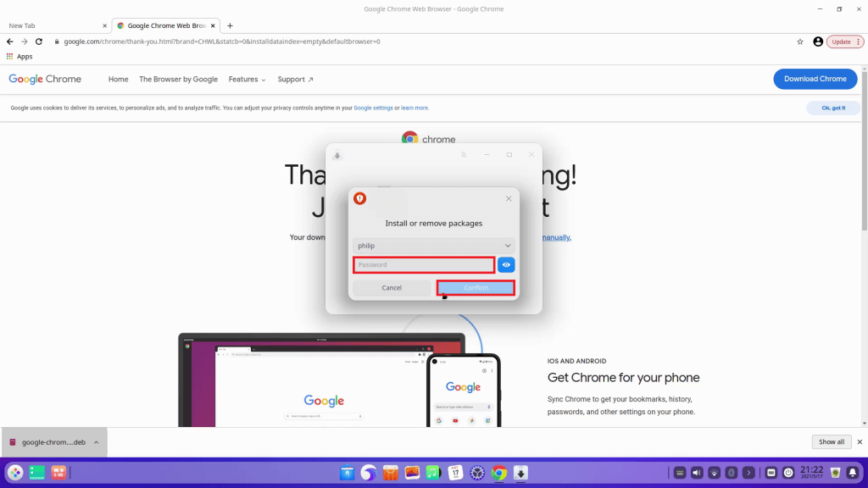Click the download manually link
This screenshot has height=488, width=868.
pos(556,237)
